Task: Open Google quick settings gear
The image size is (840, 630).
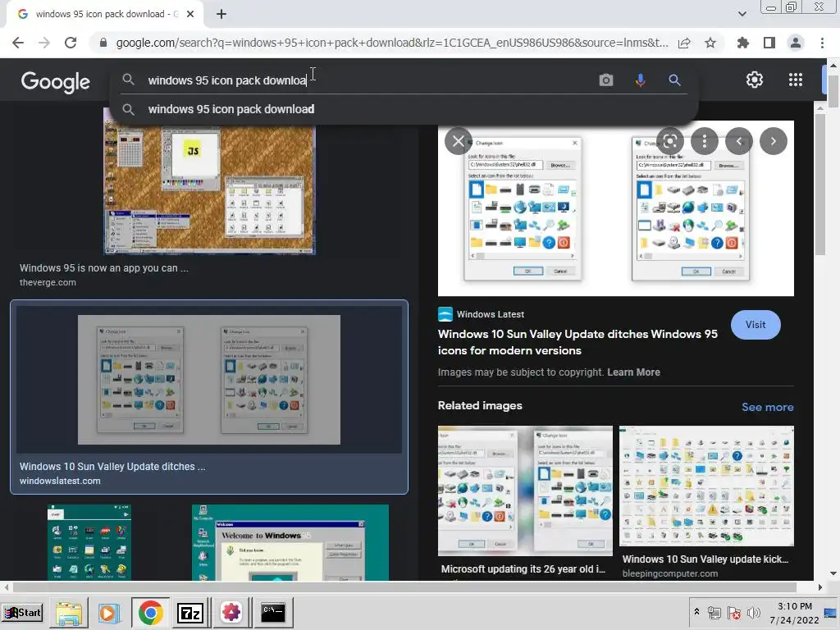Action: pos(755,80)
